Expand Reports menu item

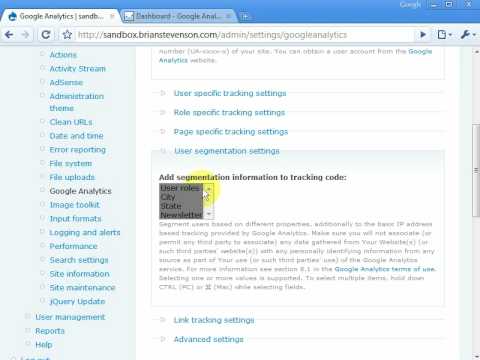pos(50,331)
